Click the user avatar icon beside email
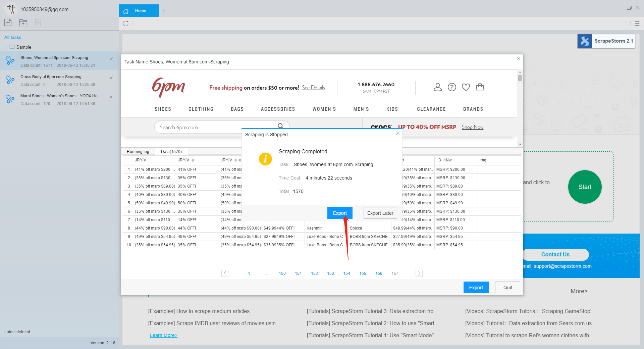This screenshot has height=349, width=644. point(11,9)
